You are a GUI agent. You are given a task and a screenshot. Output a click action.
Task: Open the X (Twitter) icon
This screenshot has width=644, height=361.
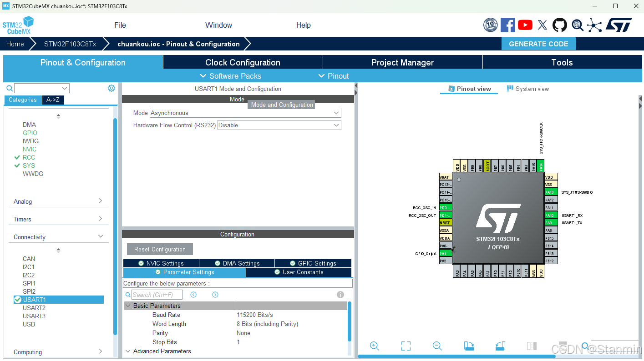543,25
